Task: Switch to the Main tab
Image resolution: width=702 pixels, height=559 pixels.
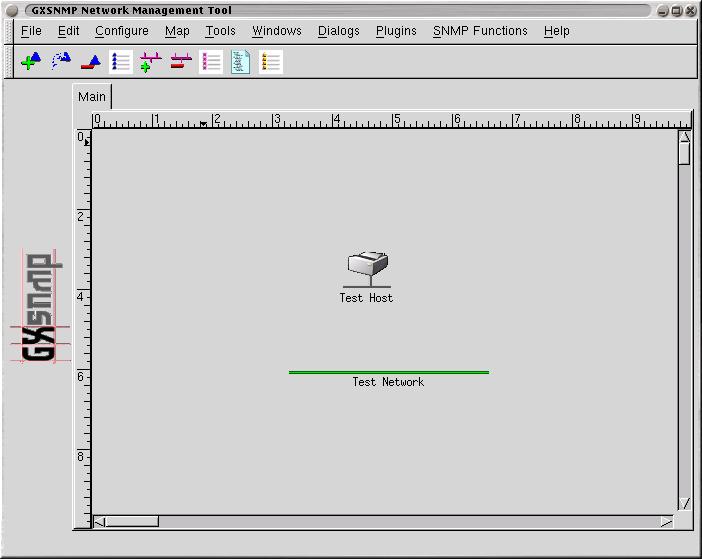Action: (x=92, y=97)
